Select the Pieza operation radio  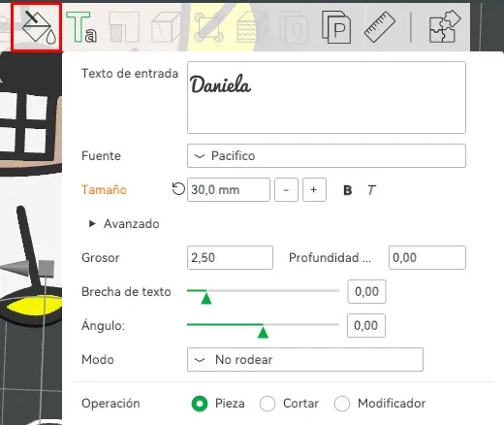click(x=200, y=404)
